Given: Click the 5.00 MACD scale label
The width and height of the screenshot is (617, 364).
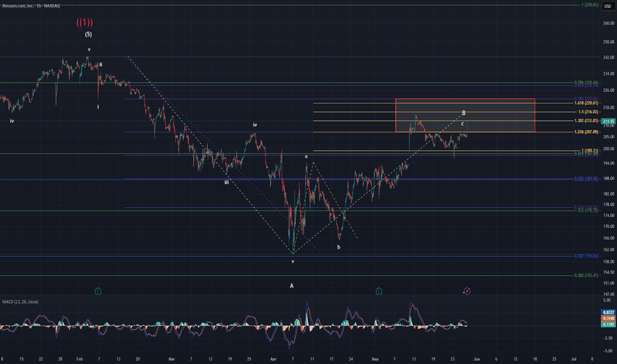Looking at the screenshot, I should click(x=608, y=300).
